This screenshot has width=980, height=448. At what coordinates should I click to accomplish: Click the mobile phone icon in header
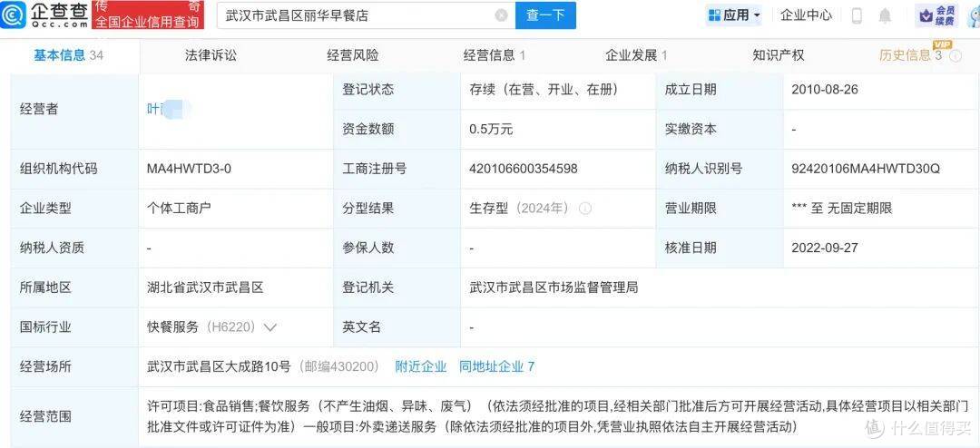coord(857,15)
